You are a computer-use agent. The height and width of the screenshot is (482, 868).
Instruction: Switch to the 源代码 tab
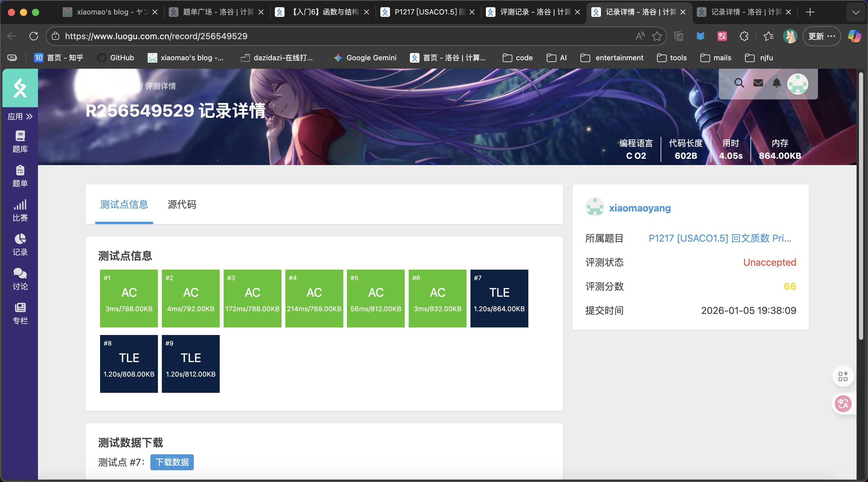(182, 205)
